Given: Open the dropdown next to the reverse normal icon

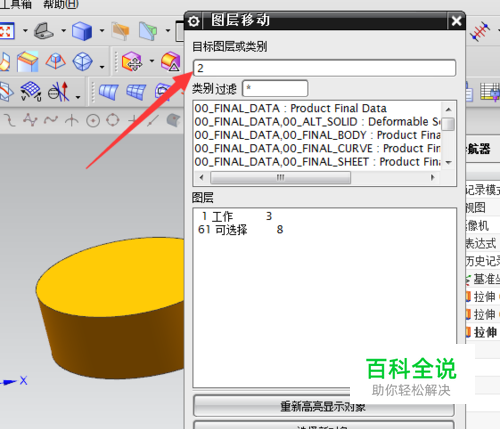Looking at the screenshot, I should [78, 97].
